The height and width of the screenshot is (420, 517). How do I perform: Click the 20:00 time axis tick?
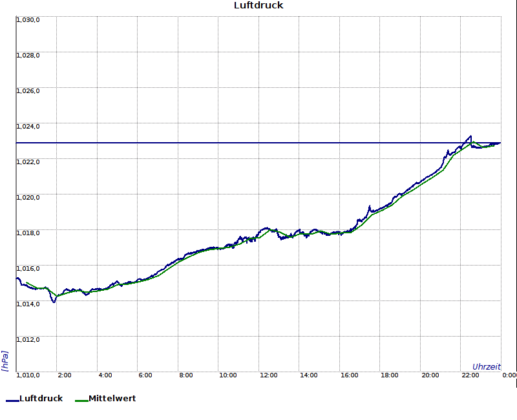tap(430, 375)
